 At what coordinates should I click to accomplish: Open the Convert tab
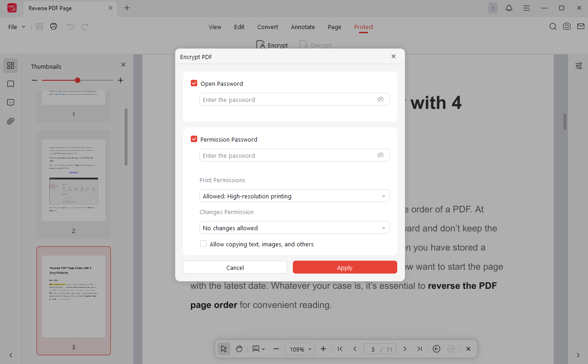coord(268,27)
